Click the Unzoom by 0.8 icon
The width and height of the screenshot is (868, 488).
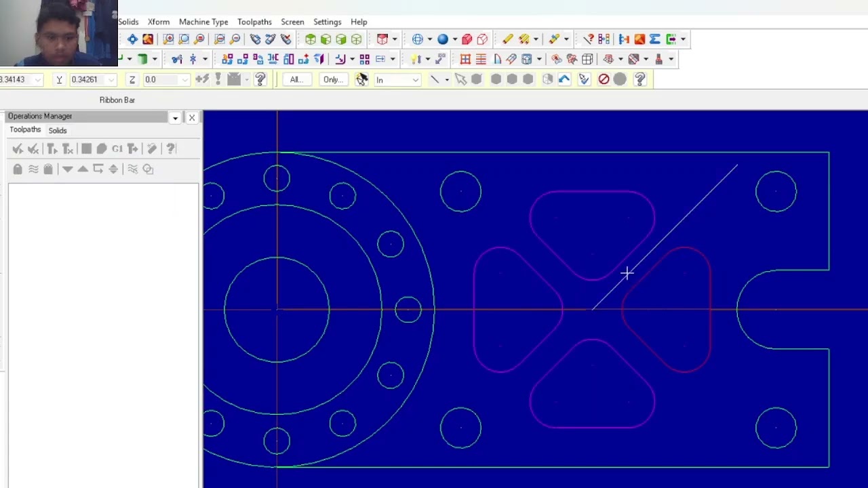(235, 39)
